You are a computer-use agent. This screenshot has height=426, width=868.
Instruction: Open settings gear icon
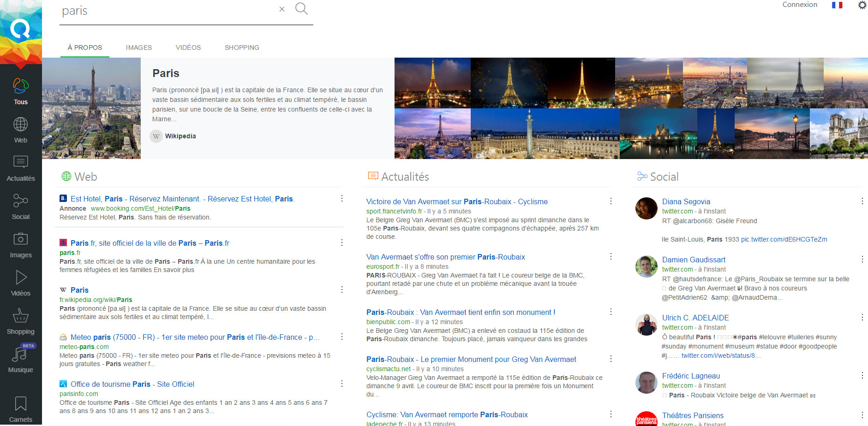point(862,5)
